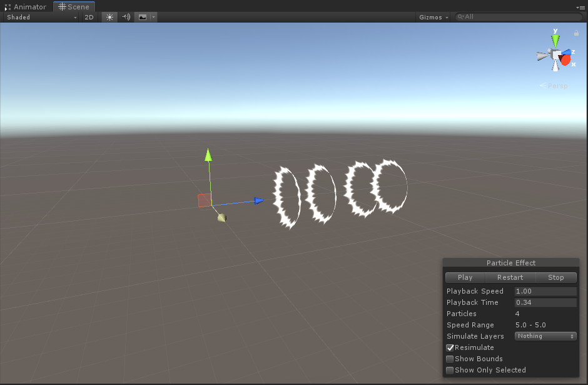Open the Simulate Layers dropdown

click(545, 336)
